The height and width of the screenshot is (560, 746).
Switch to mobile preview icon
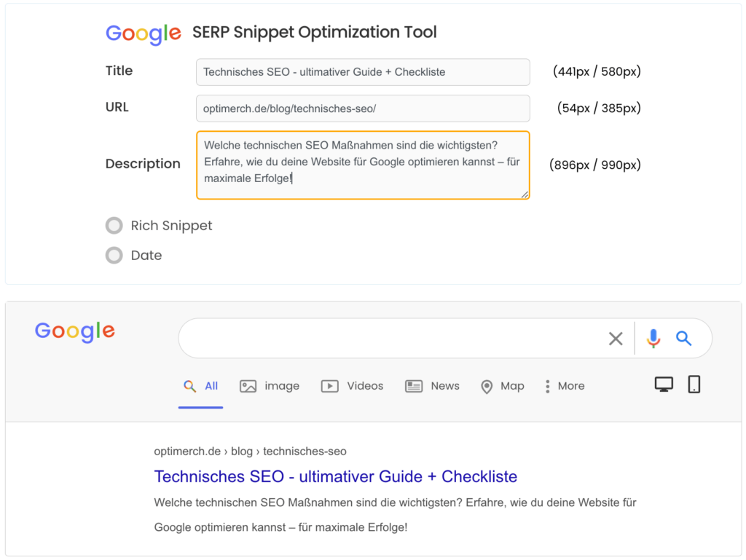(x=694, y=384)
